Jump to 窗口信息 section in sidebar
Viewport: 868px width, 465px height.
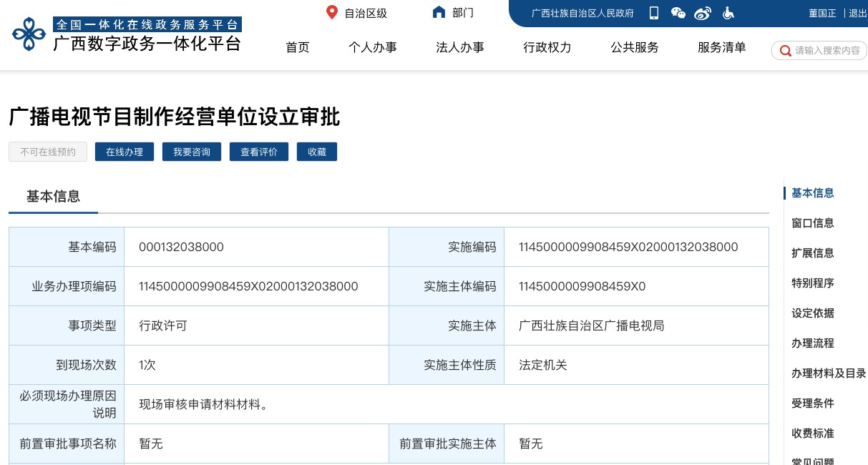coord(812,223)
